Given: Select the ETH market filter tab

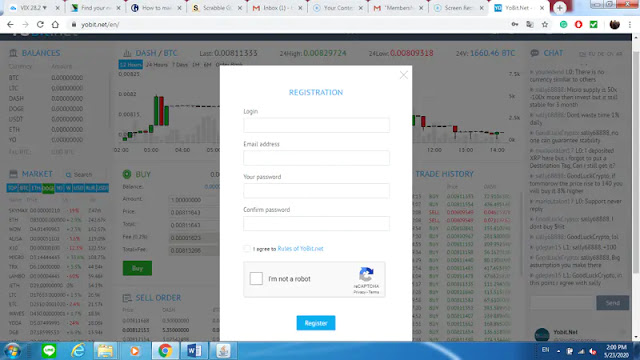Looking at the screenshot, I should point(36,188).
